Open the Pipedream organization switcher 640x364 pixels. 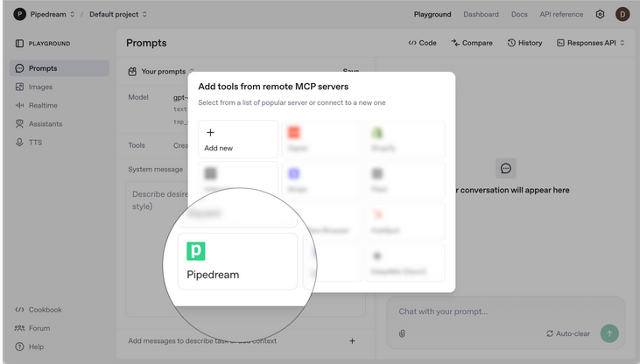[53, 14]
